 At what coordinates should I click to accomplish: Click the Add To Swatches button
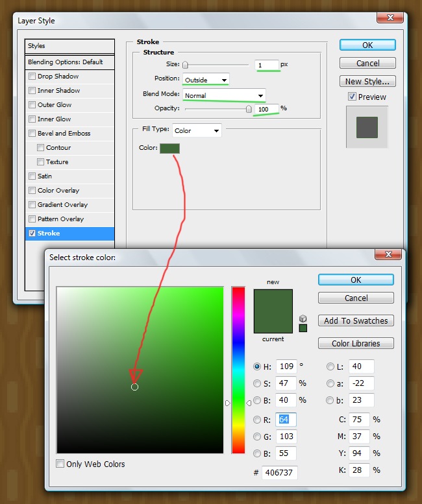click(x=356, y=320)
